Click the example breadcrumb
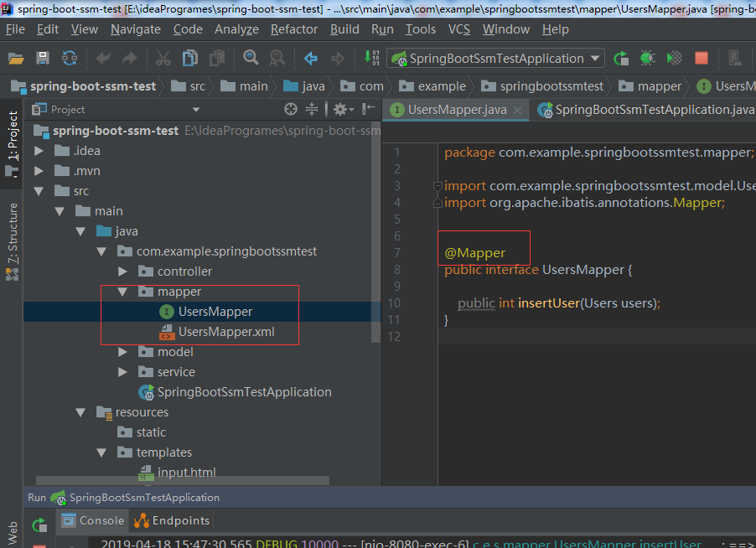 point(432,87)
